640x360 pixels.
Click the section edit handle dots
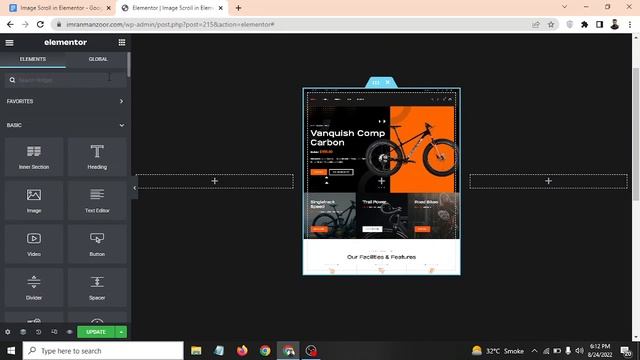(x=376, y=82)
